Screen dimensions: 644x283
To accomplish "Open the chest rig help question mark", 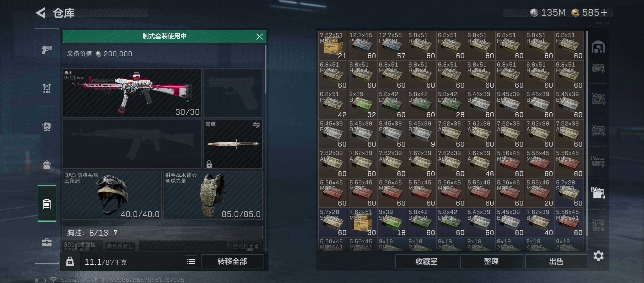I will [115, 232].
